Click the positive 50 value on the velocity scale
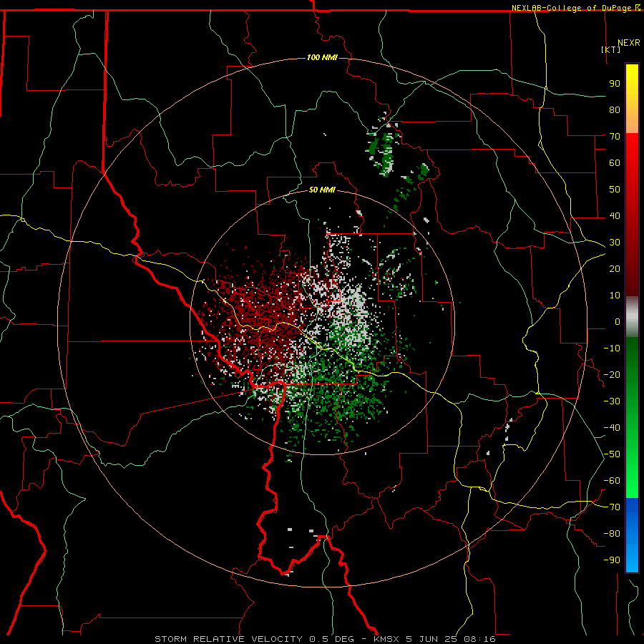This screenshot has width=644, height=644. tap(615, 190)
